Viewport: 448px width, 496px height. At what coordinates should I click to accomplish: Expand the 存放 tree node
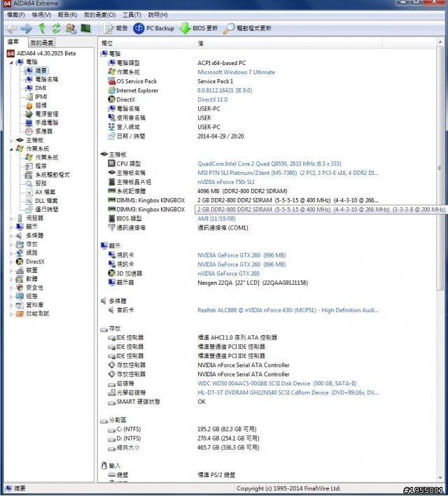[x=11, y=244]
